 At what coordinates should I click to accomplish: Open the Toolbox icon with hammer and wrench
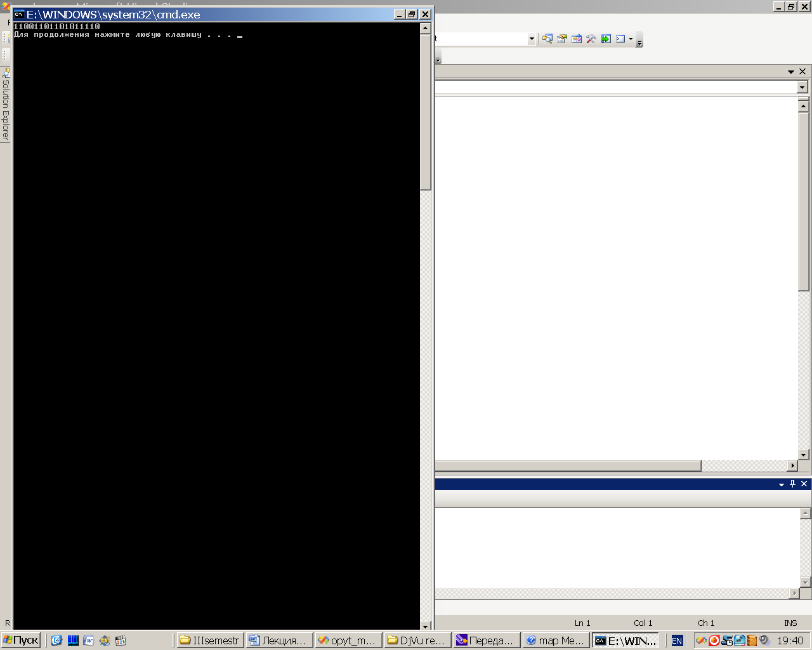tap(591, 39)
